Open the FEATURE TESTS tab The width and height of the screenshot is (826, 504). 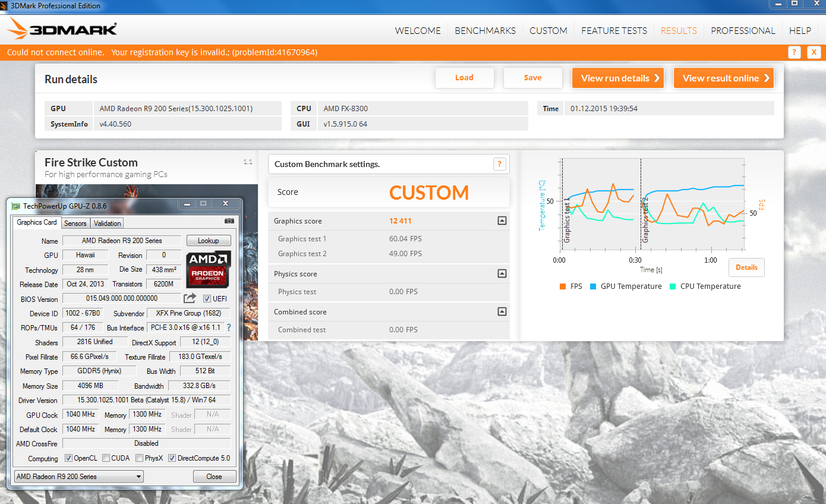click(x=614, y=30)
